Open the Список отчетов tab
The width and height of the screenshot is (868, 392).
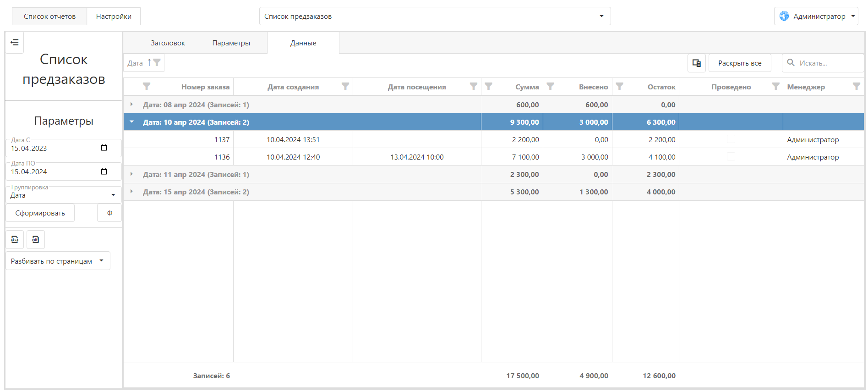pos(49,17)
